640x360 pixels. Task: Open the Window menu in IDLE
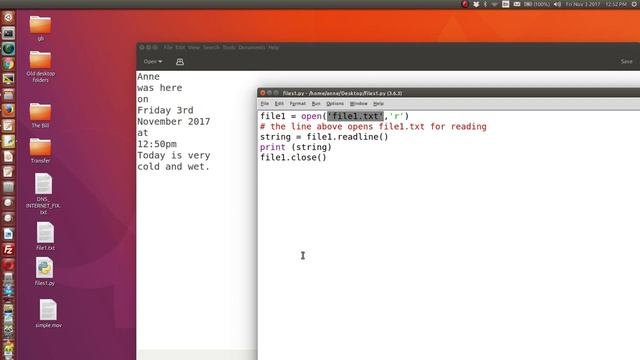(x=358, y=104)
